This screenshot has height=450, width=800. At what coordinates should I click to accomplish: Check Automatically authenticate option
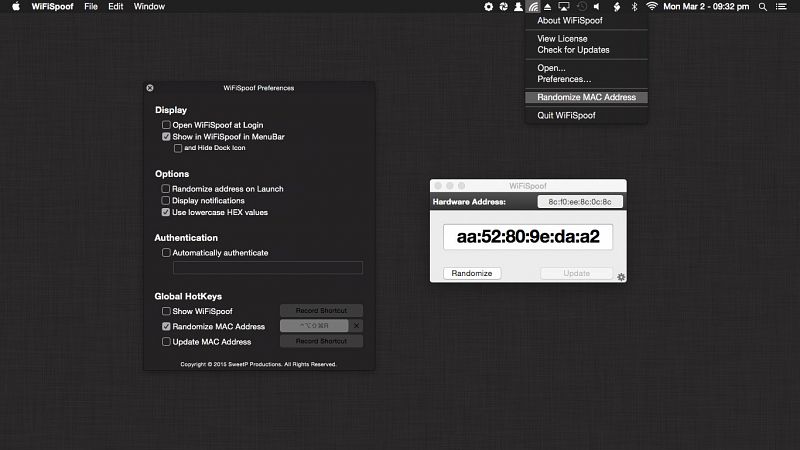pos(166,253)
